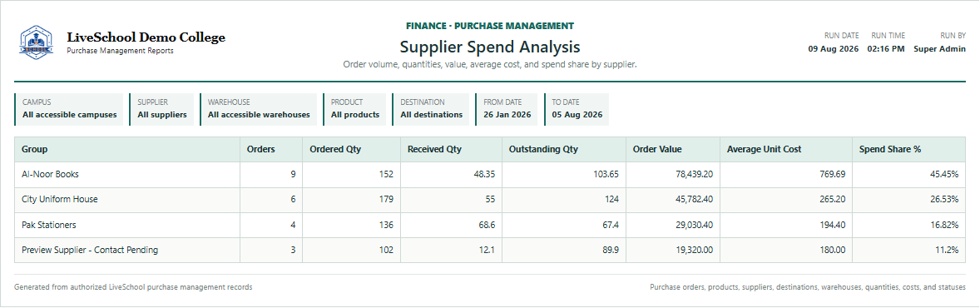This screenshot has height=308, width=980.
Task: Select the Campus filter chip
Action: point(69,109)
